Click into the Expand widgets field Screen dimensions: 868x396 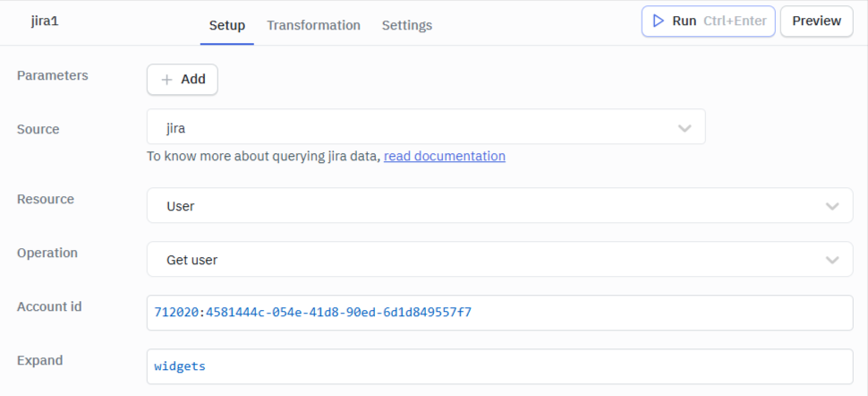[x=499, y=366]
